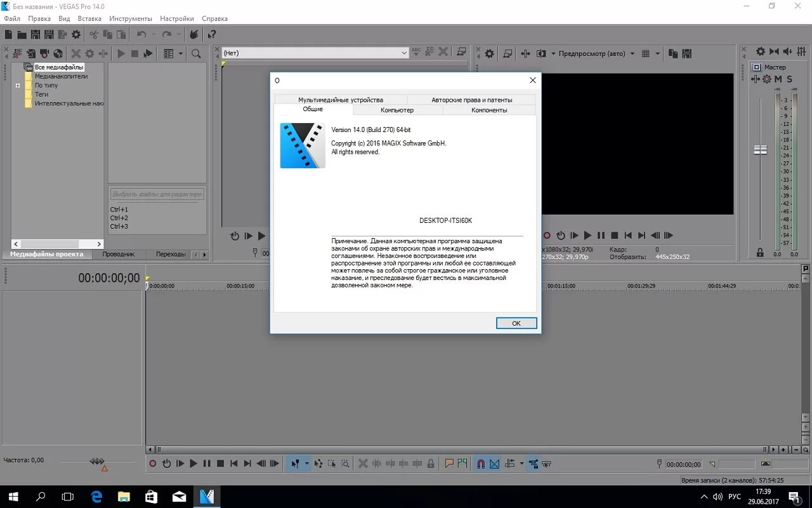This screenshot has width=812, height=508.
Task: Expand the По типу tree node
Action: [18, 85]
